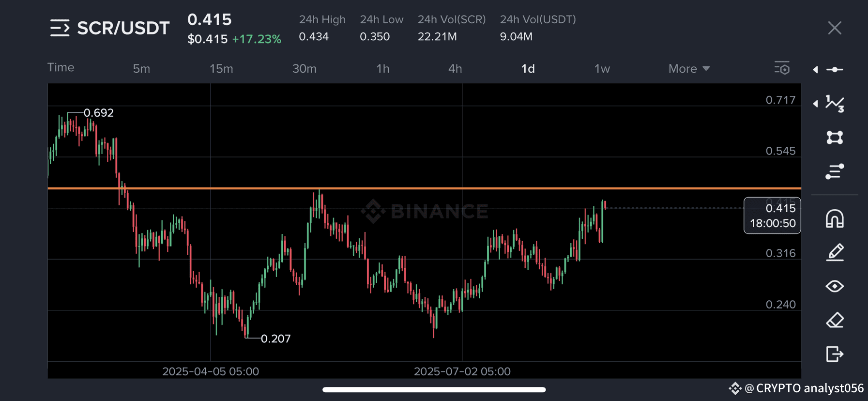
Task: Tap the SCR/USDT pair name
Action: coord(123,28)
